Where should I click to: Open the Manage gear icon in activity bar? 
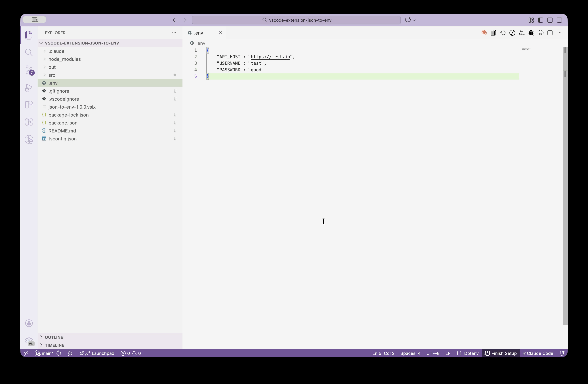pyautogui.click(x=29, y=341)
